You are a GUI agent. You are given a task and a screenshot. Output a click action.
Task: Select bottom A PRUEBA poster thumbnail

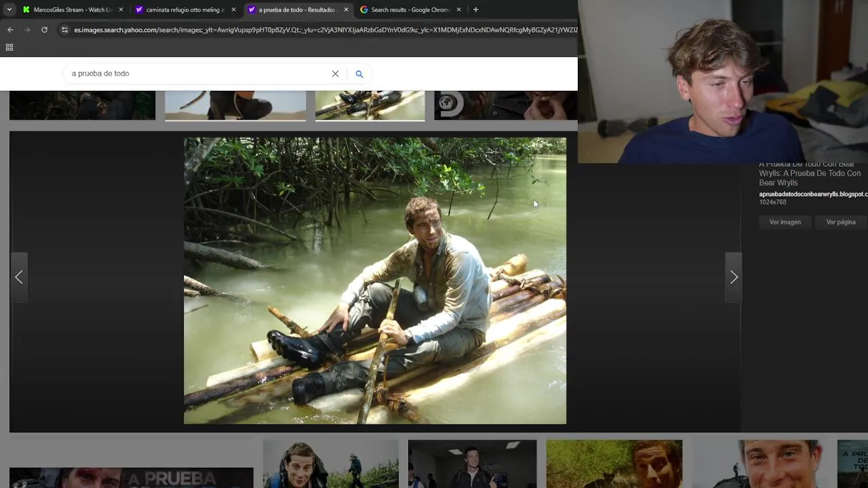coord(132,477)
